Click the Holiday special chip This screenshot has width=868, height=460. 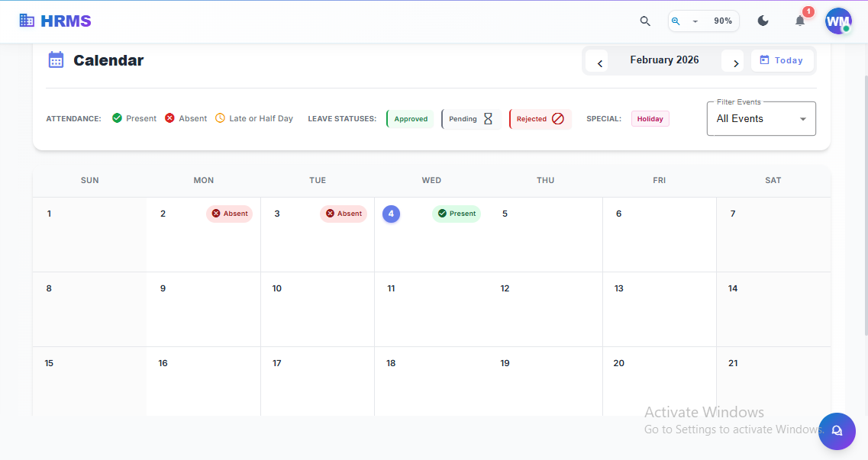[650, 119]
